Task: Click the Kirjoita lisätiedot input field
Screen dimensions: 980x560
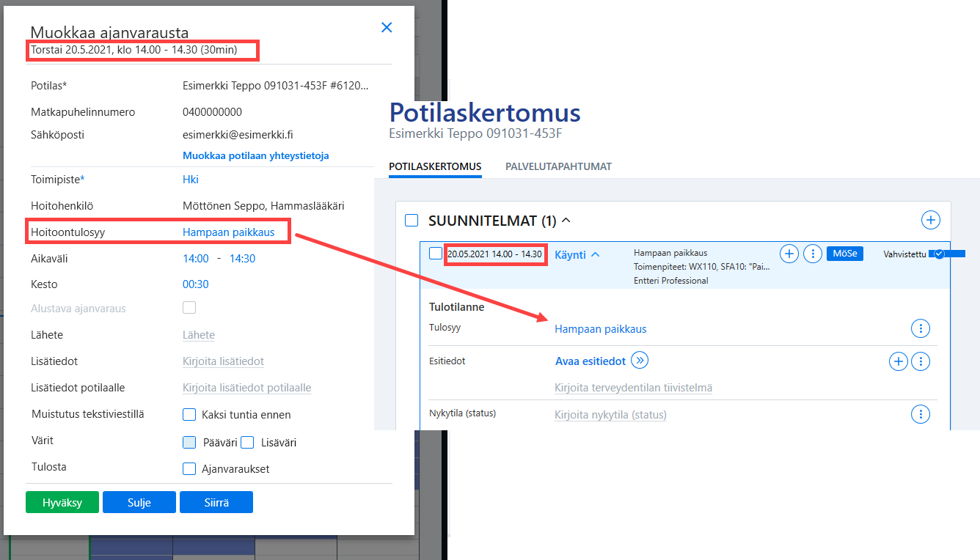Action: point(223,361)
